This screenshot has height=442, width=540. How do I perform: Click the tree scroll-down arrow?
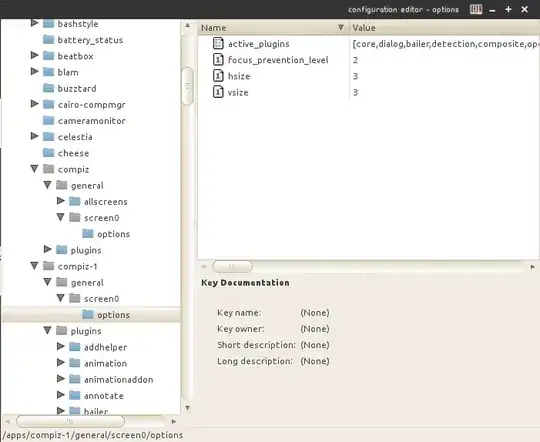click(187, 408)
